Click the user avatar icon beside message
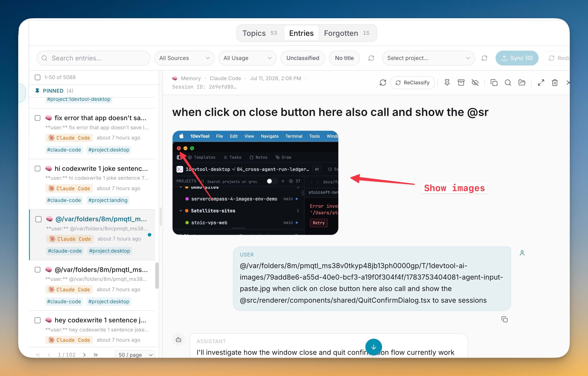 tap(522, 253)
